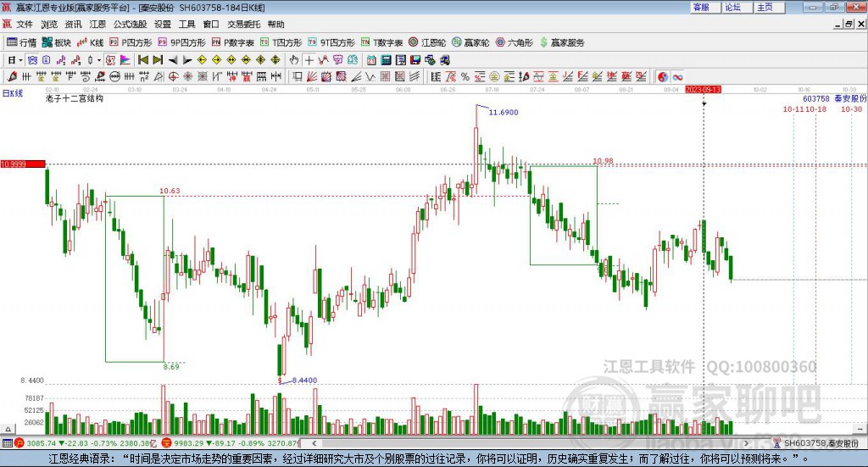Open the T数字表 tool

(382, 42)
